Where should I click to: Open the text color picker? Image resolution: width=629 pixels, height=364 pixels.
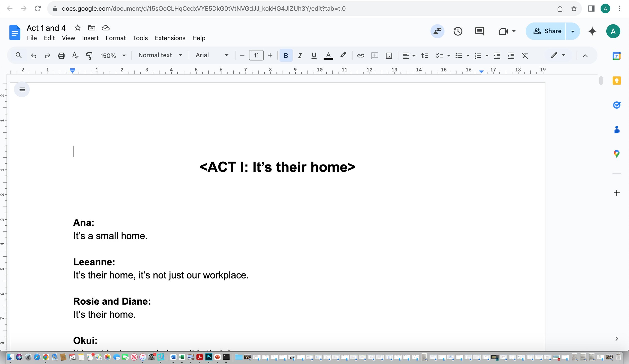point(328,55)
